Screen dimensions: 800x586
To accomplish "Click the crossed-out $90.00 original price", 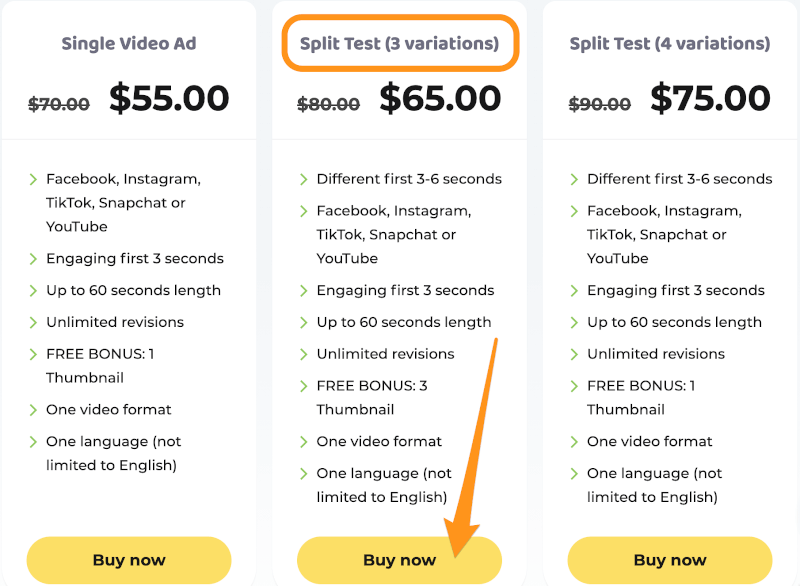I will click(x=599, y=104).
